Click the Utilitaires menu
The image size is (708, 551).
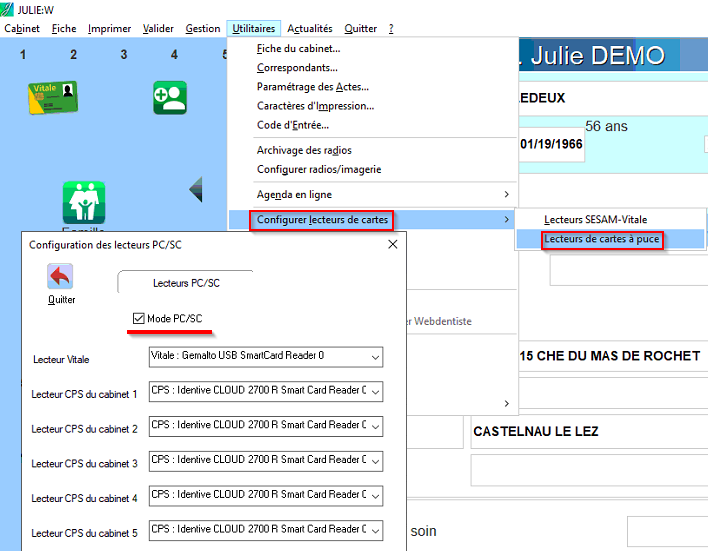click(x=253, y=28)
